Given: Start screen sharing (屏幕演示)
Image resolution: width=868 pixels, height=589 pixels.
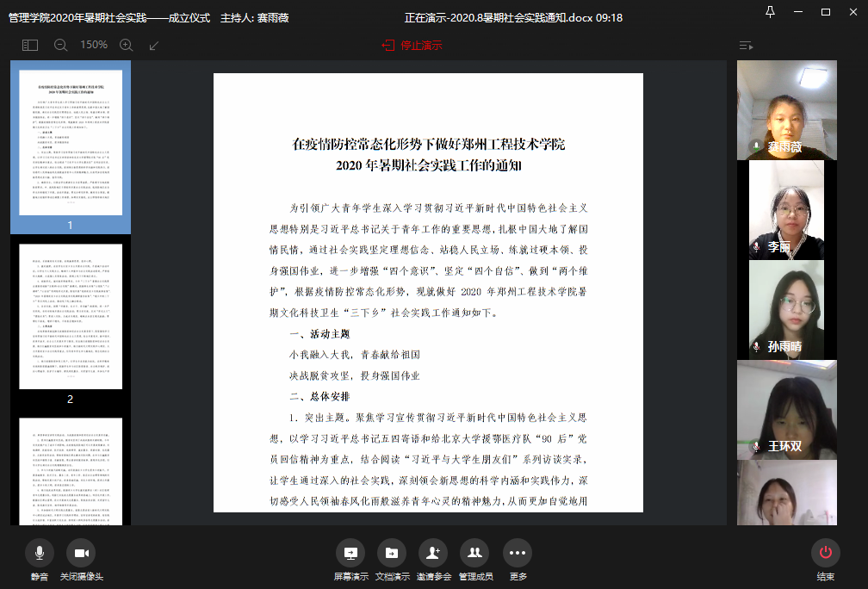Looking at the screenshot, I should [350, 553].
